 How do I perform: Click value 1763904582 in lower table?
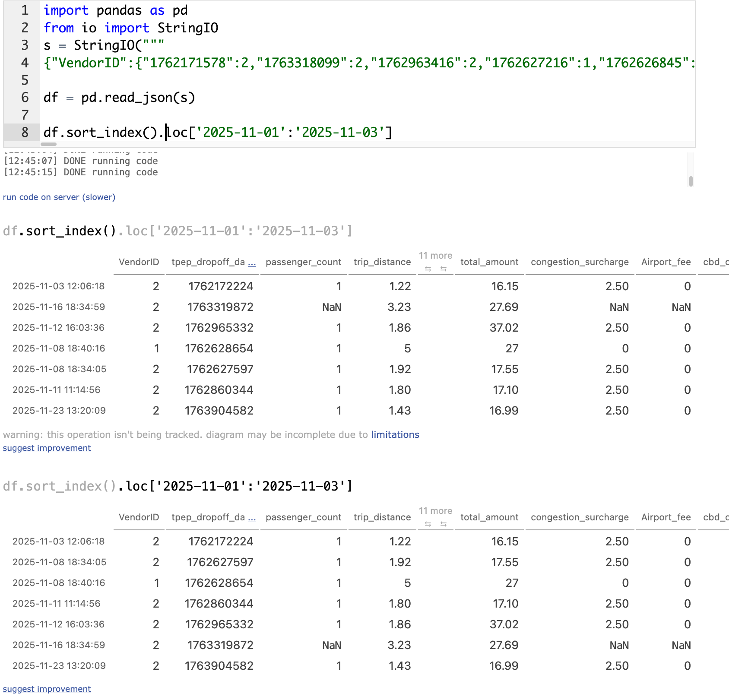point(219,666)
